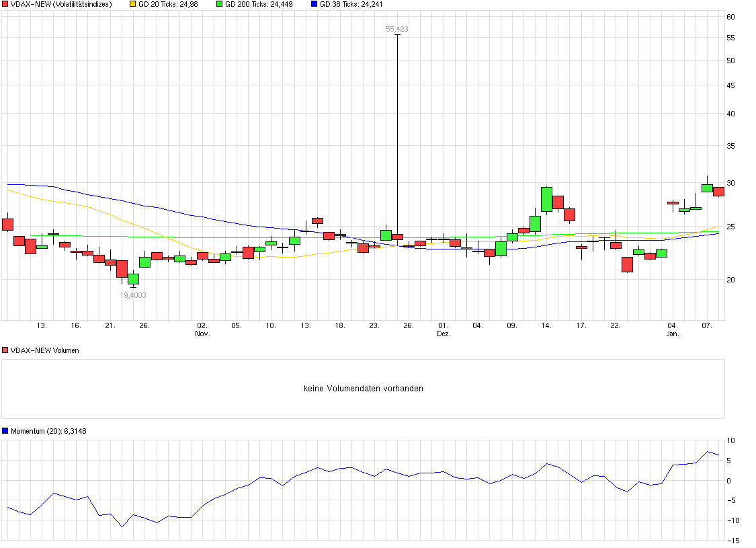Click the '02. Nov.' date axis label
756x548 pixels.
coord(202,329)
